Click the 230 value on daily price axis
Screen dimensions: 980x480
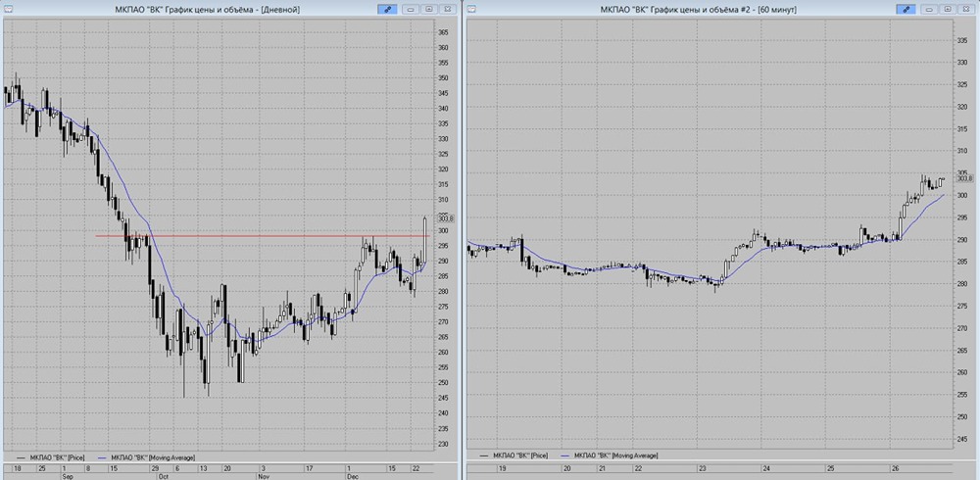443,445
